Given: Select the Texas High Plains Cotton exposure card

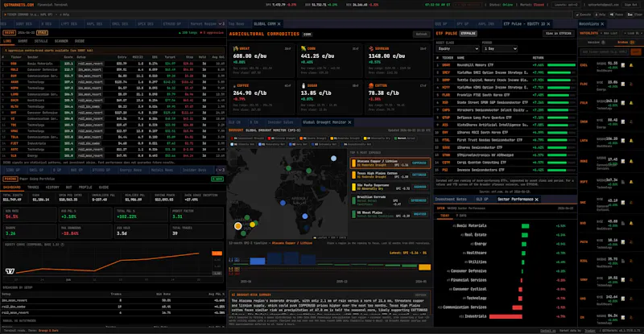Looking at the screenshot, I should point(390,175).
